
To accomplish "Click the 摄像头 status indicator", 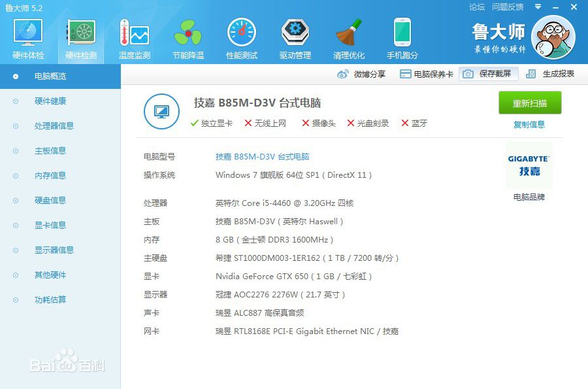I will pos(319,124).
